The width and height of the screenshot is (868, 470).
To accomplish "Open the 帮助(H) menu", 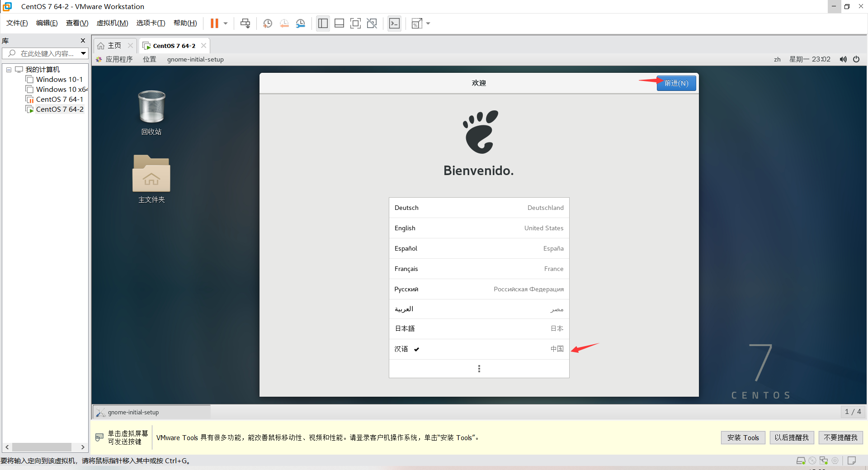I will (185, 23).
